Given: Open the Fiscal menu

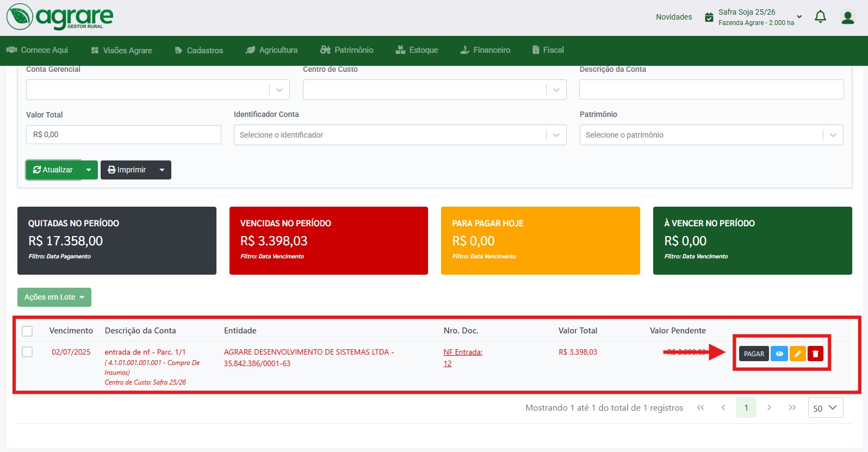Looking at the screenshot, I should [x=548, y=50].
